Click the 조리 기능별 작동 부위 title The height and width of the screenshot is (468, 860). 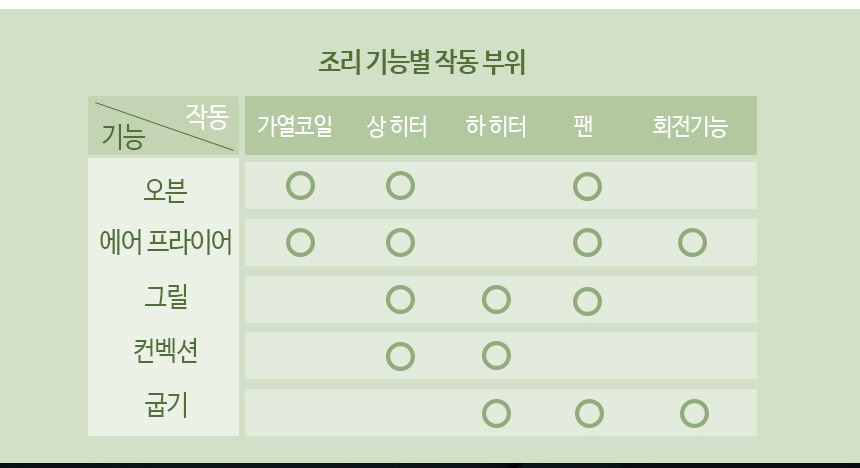click(422, 62)
